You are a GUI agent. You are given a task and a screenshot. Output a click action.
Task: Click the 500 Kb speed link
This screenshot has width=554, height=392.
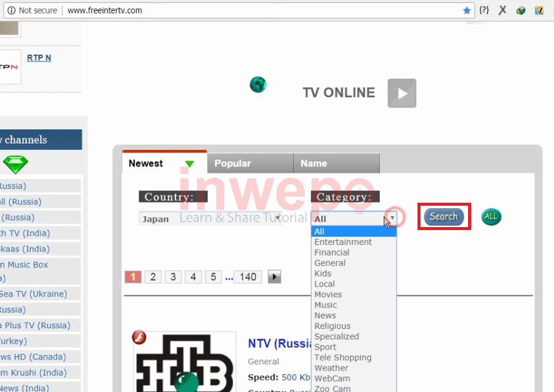pos(296,377)
